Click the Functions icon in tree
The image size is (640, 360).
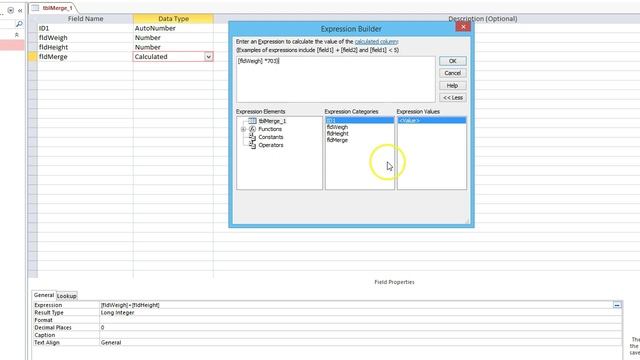(x=252, y=129)
